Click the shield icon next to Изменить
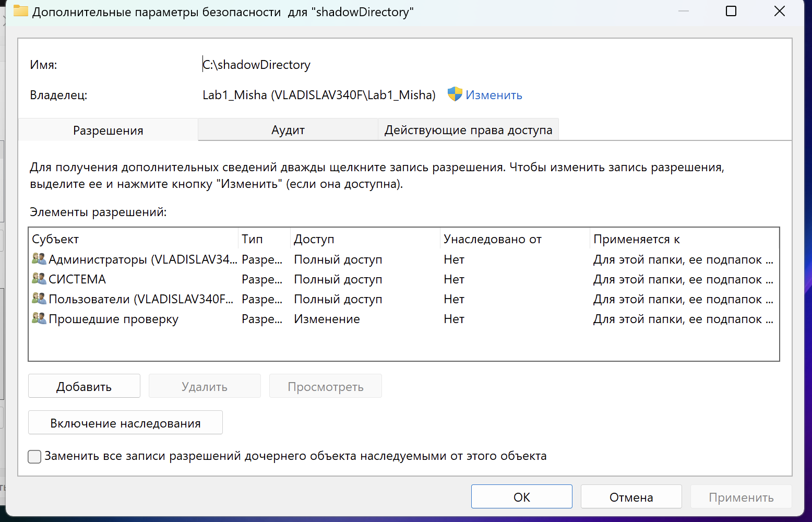 point(455,94)
